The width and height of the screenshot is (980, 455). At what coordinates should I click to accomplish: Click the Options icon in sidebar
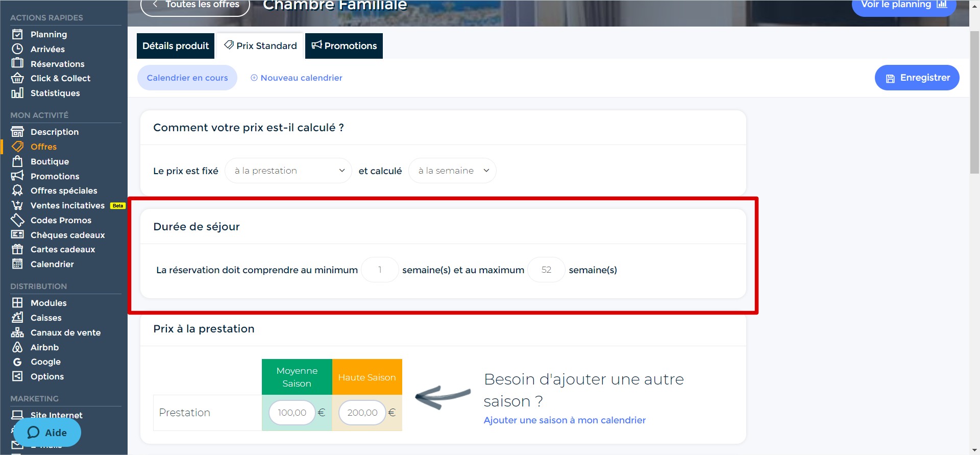pos(17,376)
